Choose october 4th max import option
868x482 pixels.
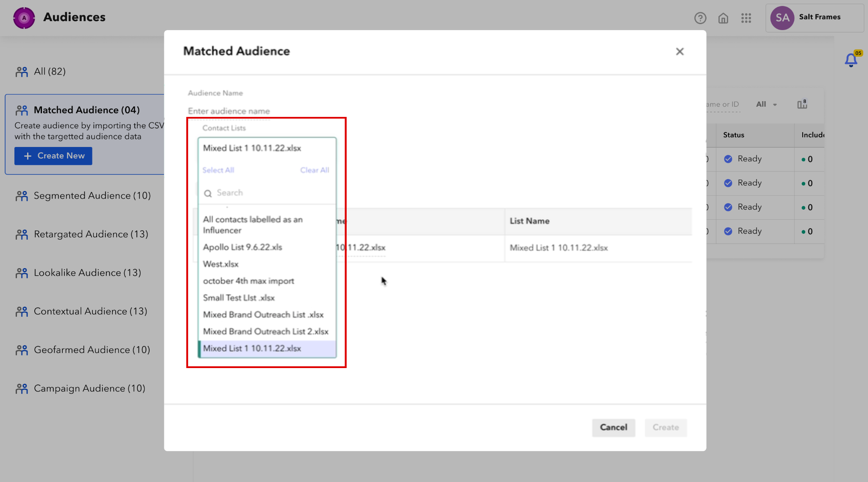248,281
